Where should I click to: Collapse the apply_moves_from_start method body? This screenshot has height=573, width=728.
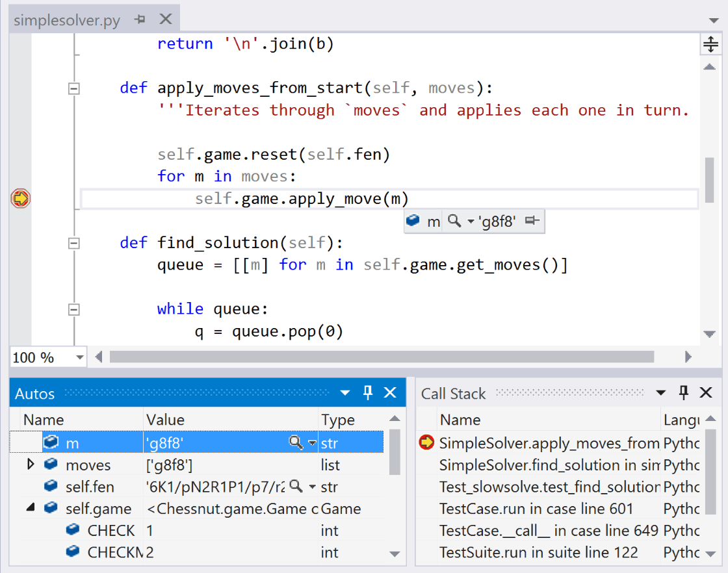pyautogui.click(x=73, y=88)
